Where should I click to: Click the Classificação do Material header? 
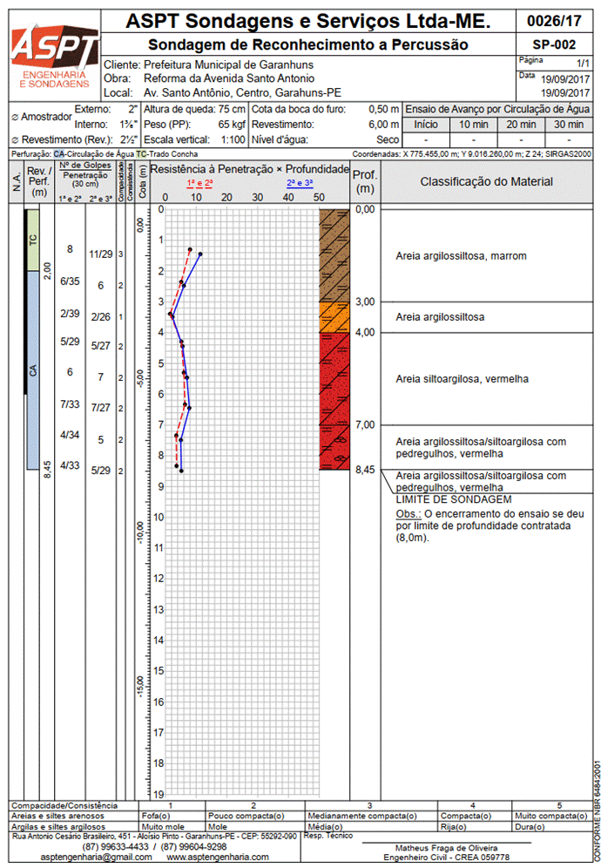coord(486,181)
